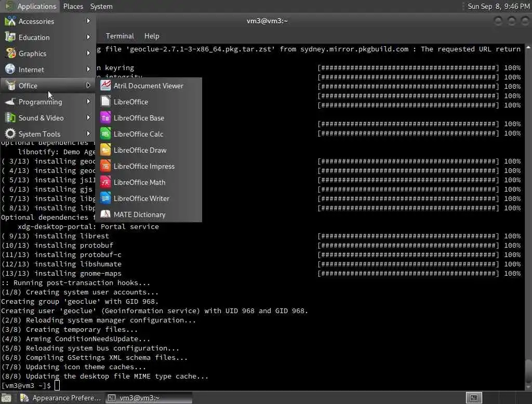Click 'Creating group 'geoclue'' text line
The image size is (532, 404).
[79, 301]
